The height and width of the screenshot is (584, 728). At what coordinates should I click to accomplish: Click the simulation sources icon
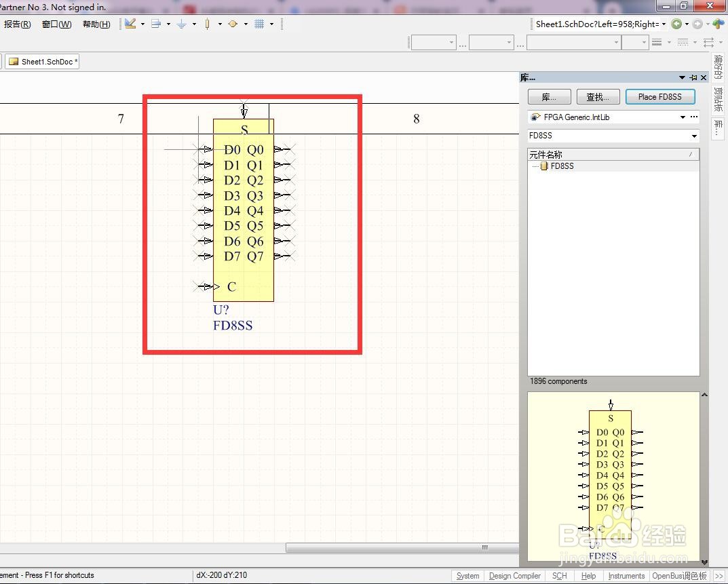pos(233,24)
